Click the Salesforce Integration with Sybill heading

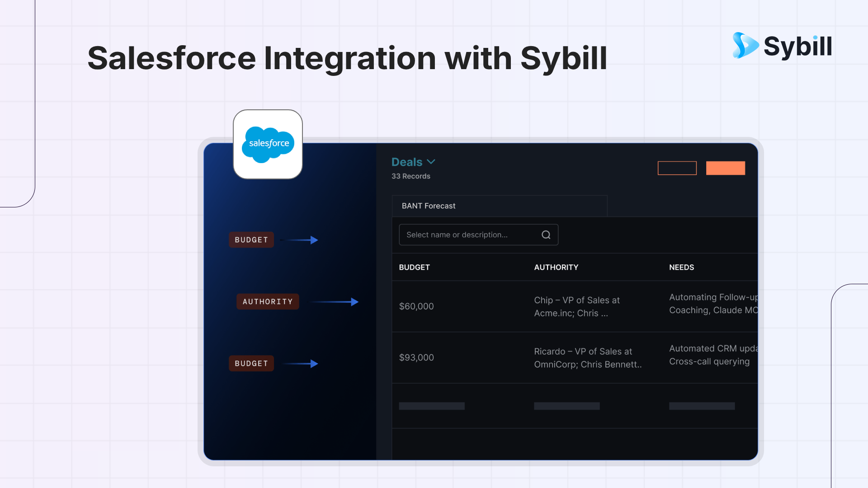click(x=347, y=58)
